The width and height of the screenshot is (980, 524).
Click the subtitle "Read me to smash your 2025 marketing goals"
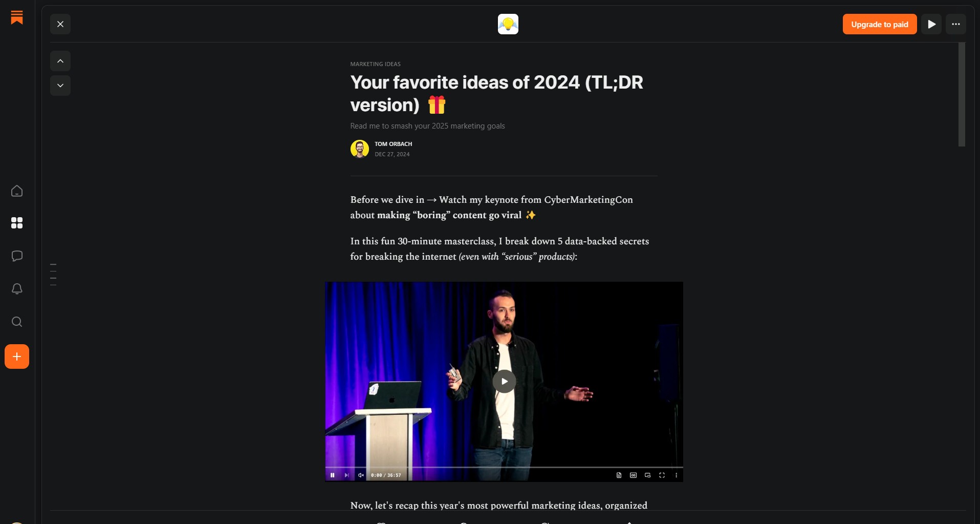point(427,126)
